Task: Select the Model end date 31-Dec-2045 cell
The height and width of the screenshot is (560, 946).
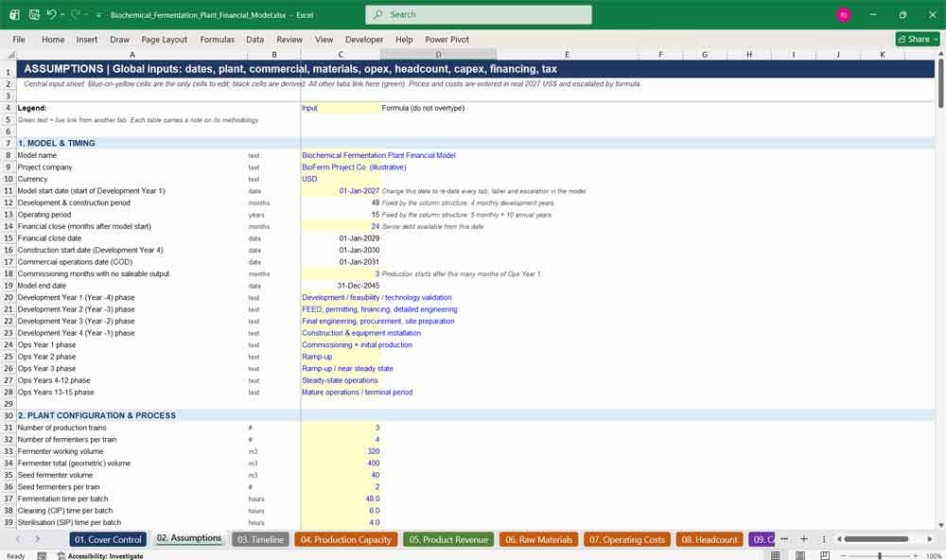Action: point(341,286)
